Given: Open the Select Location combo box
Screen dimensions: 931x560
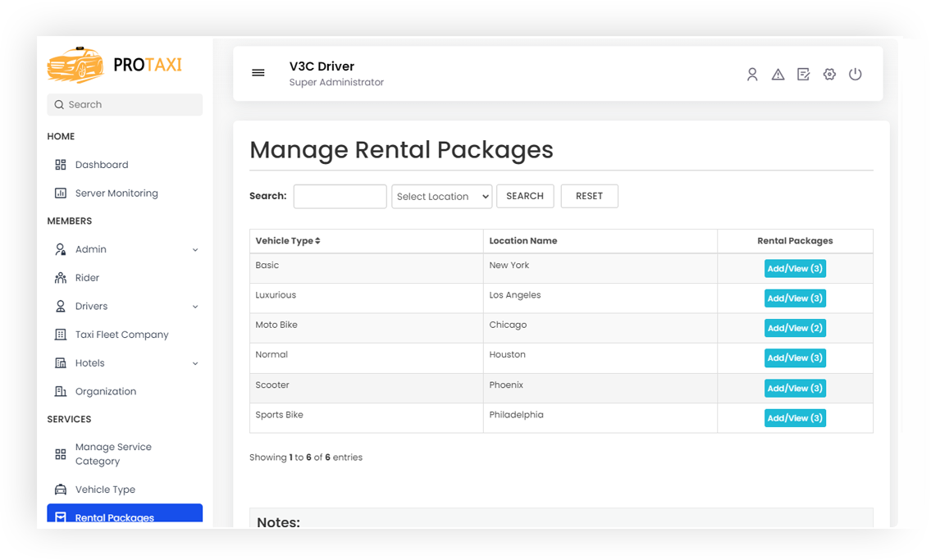Looking at the screenshot, I should point(441,196).
